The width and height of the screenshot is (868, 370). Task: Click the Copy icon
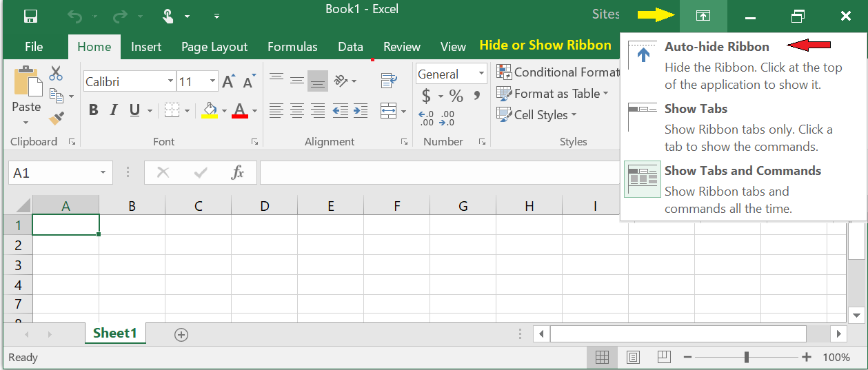[57, 96]
